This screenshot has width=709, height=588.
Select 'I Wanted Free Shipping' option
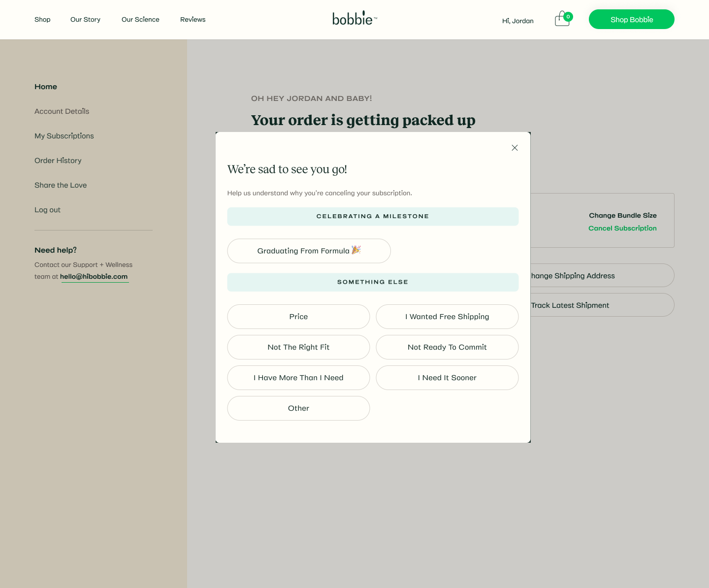tap(447, 317)
